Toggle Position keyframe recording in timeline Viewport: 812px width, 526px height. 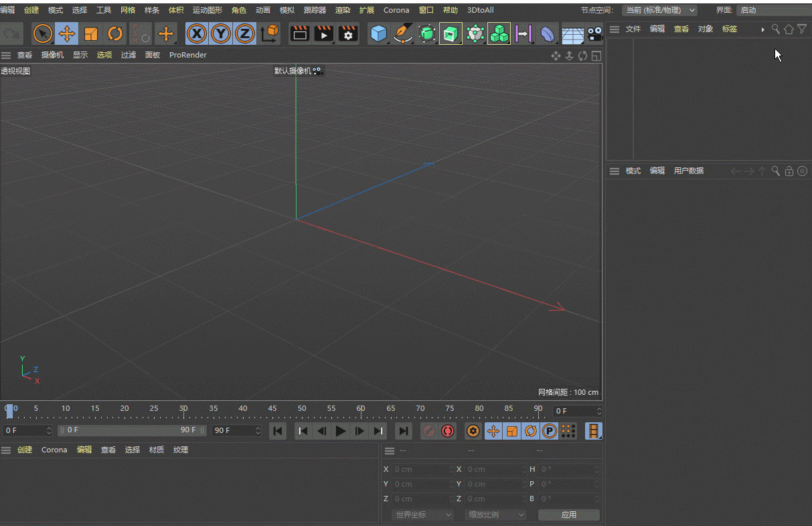click(x=493, y=431)
